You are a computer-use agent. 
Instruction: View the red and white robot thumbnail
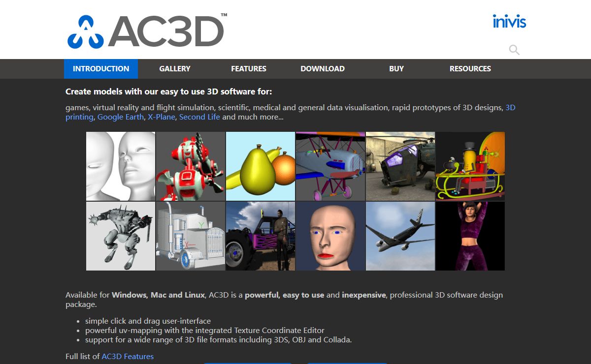coord(191,166)
